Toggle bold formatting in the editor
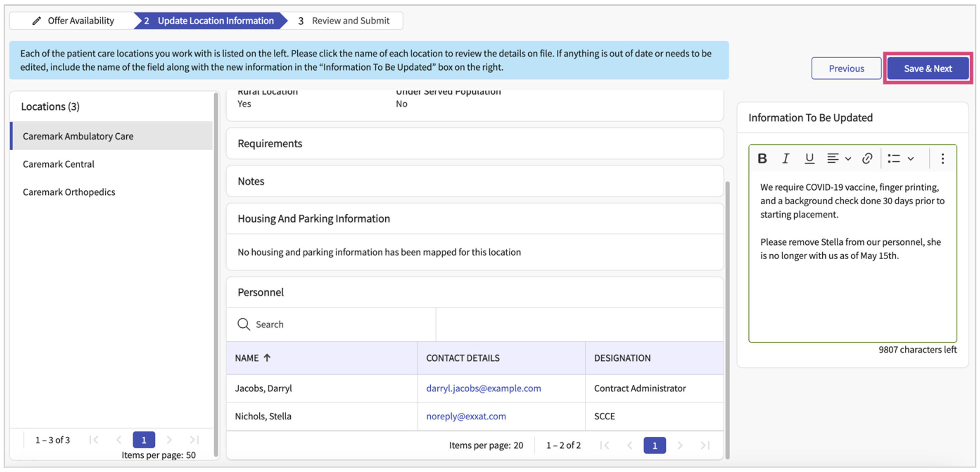The width and height of the screenshot is (980, 472). (x=762, y=158)
